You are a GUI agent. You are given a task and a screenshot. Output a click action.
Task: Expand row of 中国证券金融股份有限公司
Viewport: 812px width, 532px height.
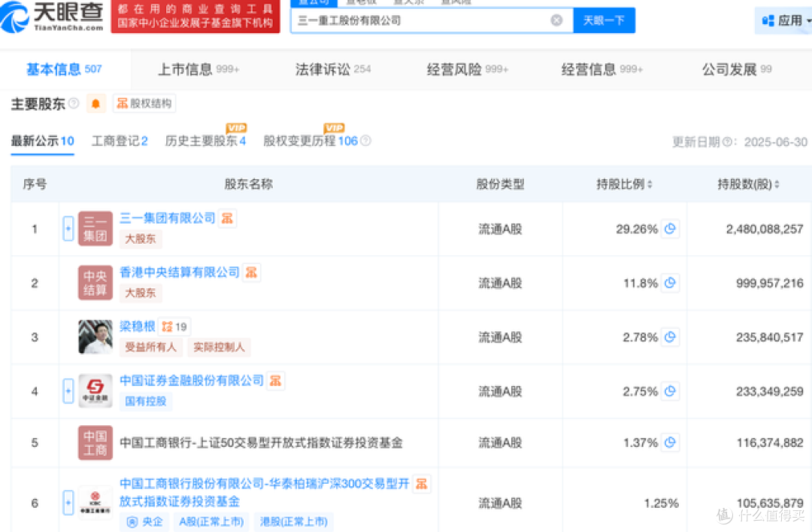[x=68, y=391]
